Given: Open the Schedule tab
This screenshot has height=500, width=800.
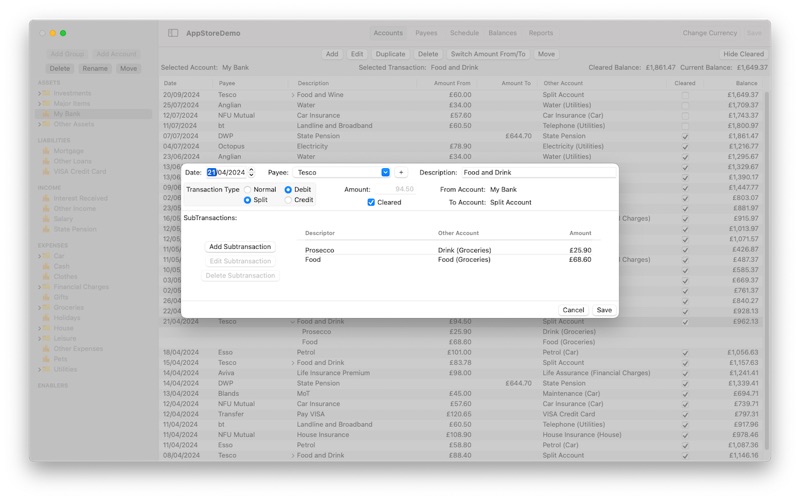Looking at the screenshot, I should [x=464, y=33].
